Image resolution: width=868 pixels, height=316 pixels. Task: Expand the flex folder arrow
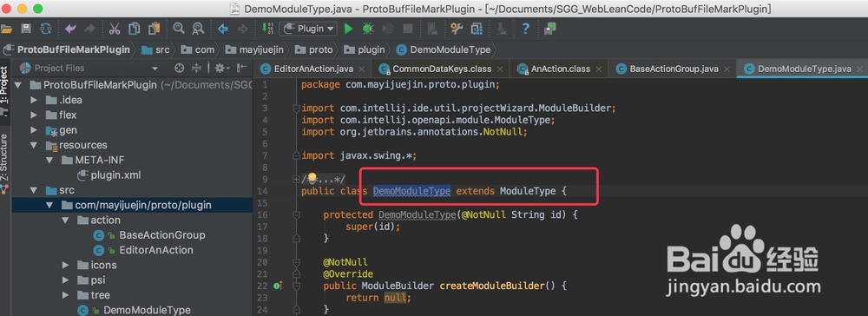point(34,115)
